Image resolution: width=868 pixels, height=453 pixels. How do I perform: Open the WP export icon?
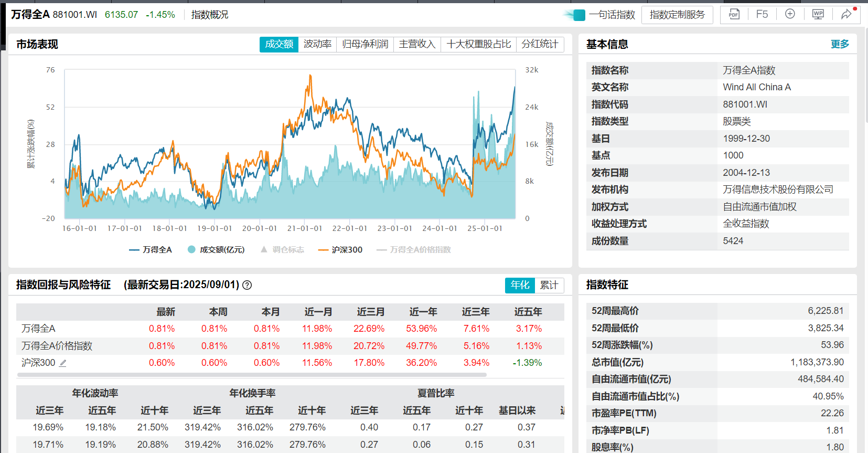click(818, 14)
